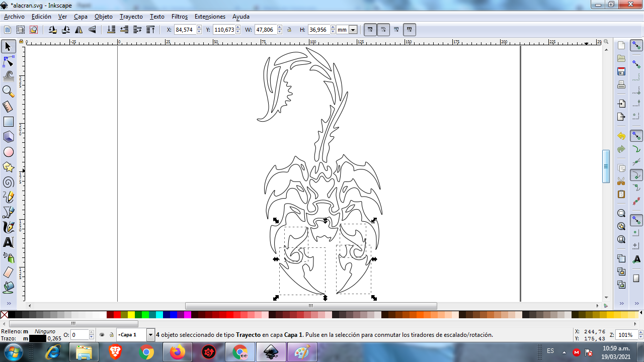The height and width of the screenshot is (362, 644).
Task: Select the Bezier pen tool
Action: point(8,212)
